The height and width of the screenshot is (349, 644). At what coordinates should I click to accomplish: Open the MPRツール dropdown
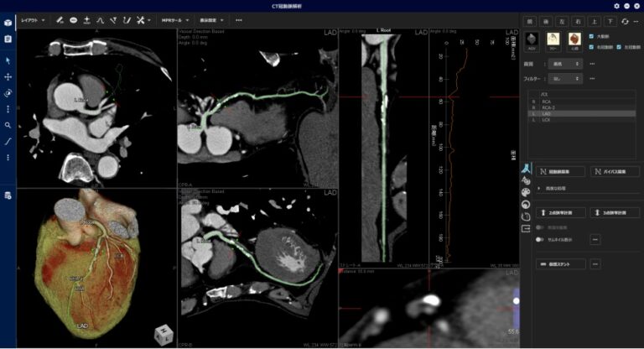pos(176,19)
